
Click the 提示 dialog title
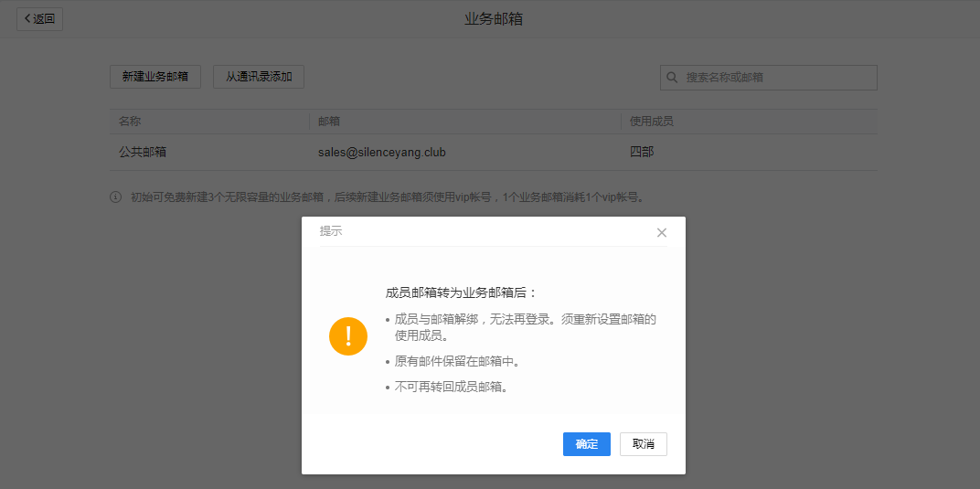331,232
